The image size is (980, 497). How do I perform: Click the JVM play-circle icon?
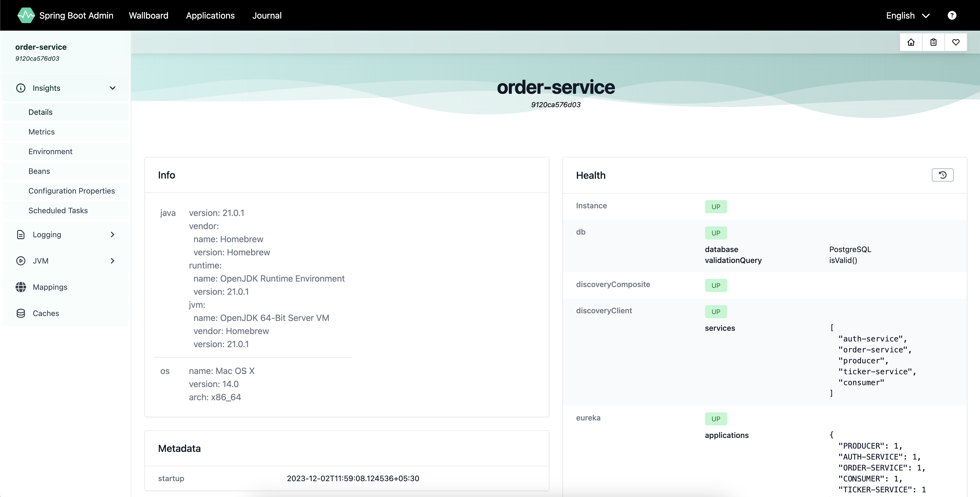(21, 261)
